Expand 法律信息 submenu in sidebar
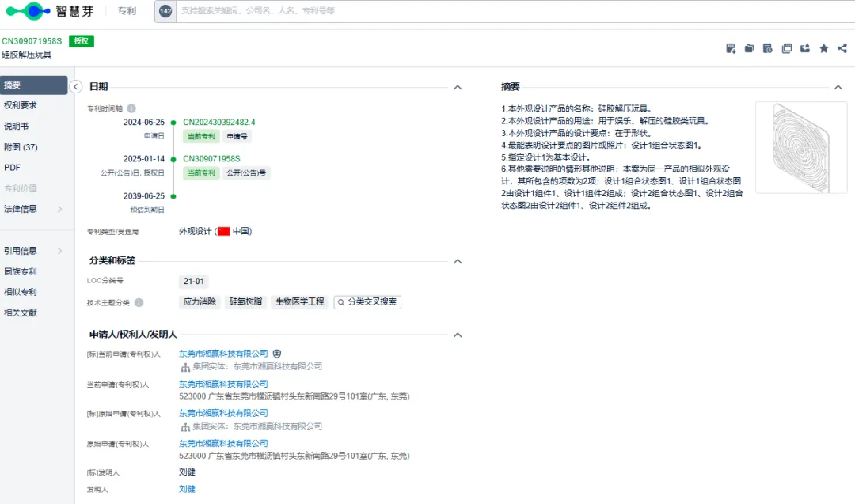 (59, 209)
